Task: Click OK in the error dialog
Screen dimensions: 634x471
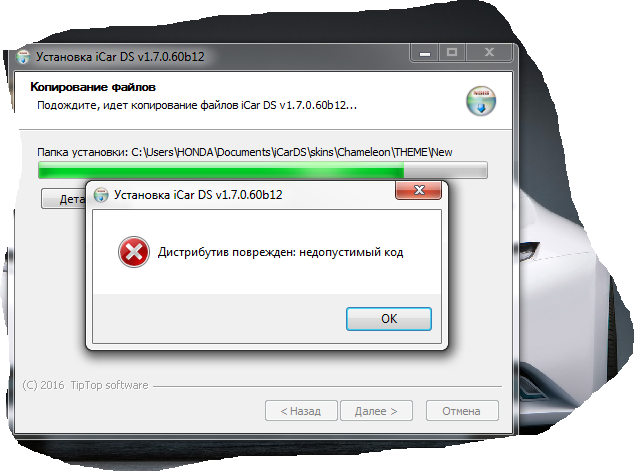Action: tap(389, 319)
